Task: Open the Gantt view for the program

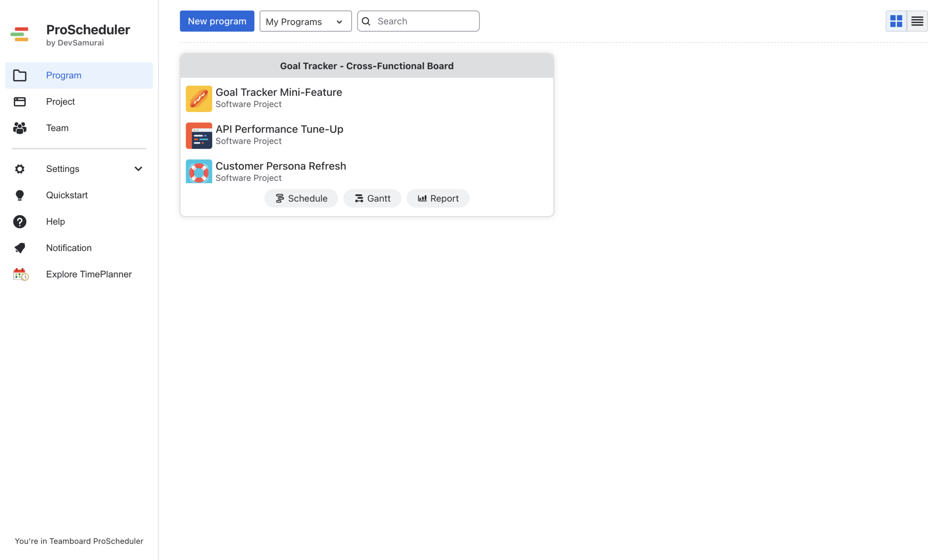Action: (x=372, y=199)
